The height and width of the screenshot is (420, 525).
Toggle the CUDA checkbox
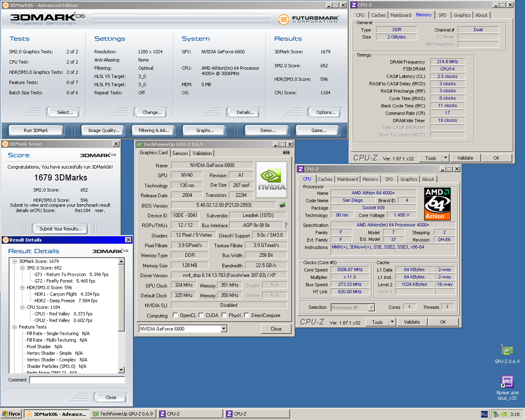click(201, 315)
